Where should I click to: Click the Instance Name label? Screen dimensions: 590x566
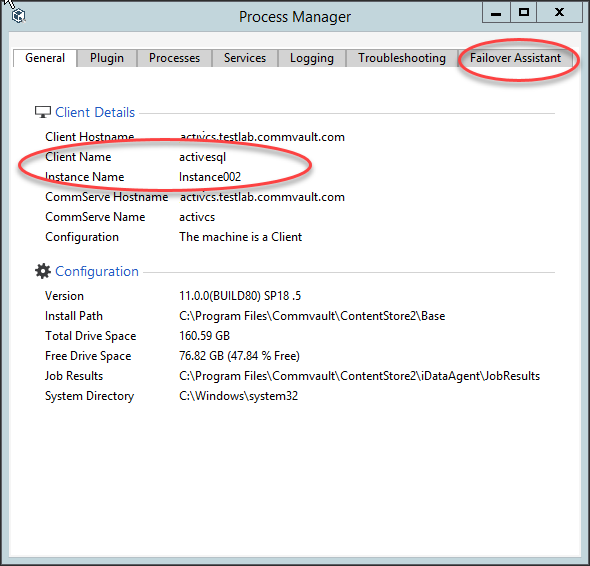coord(84,176)
